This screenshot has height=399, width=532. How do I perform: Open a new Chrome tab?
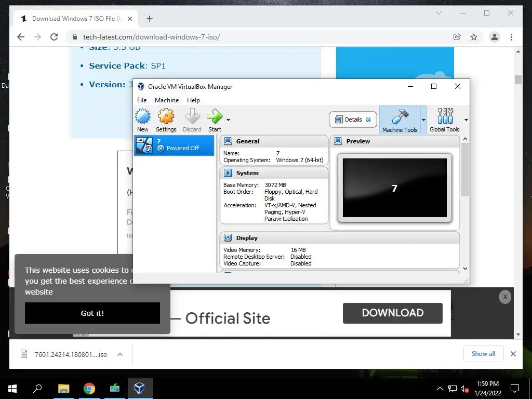point(150,19)
